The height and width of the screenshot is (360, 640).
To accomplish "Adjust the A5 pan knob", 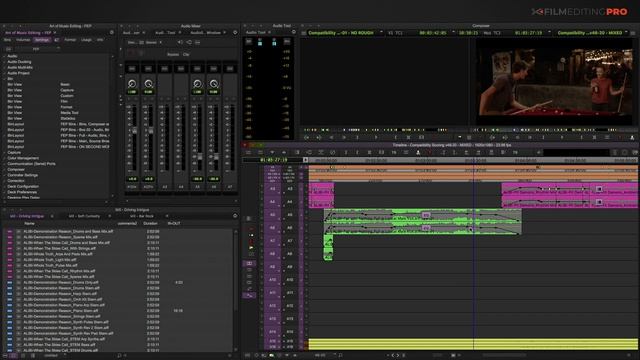I will pyautogui.click(x=197, y=84).
